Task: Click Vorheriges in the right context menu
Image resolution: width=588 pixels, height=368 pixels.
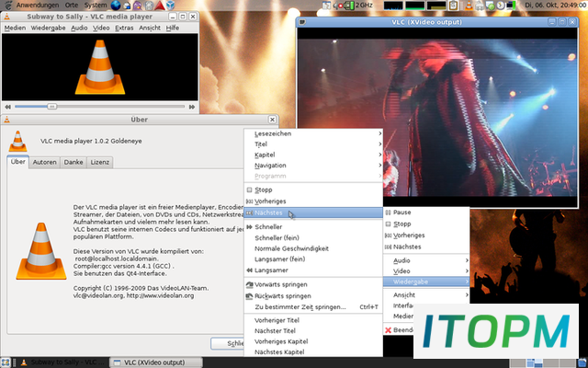Action: click(x=426, y=236)
